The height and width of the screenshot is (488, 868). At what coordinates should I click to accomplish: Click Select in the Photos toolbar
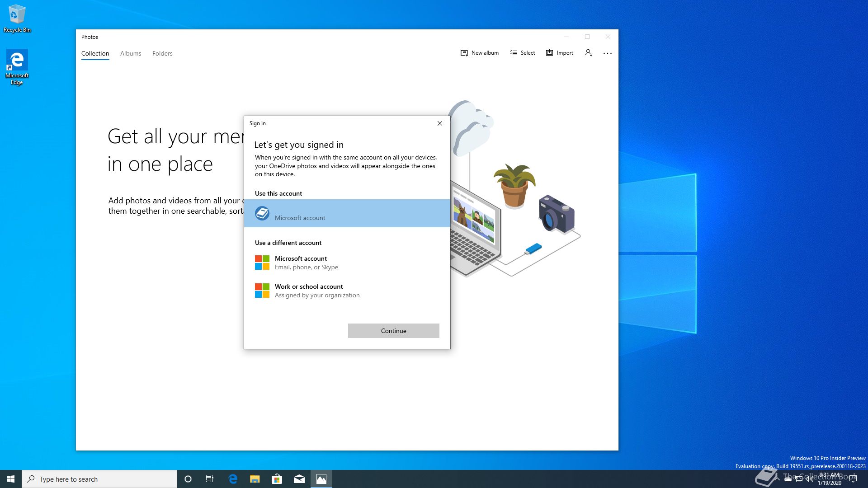[523, 53]
